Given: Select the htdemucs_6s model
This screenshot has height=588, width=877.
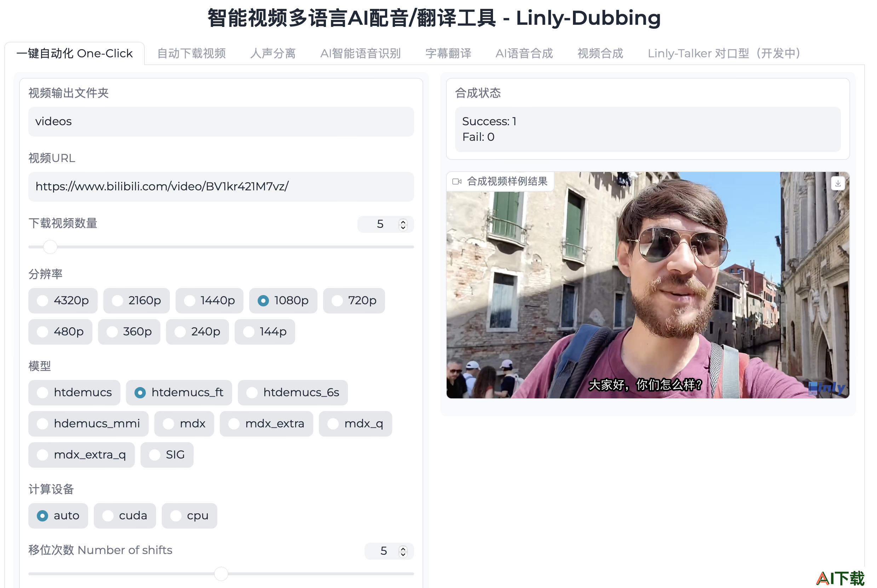Looking at the screenshot, I should 293,393.
